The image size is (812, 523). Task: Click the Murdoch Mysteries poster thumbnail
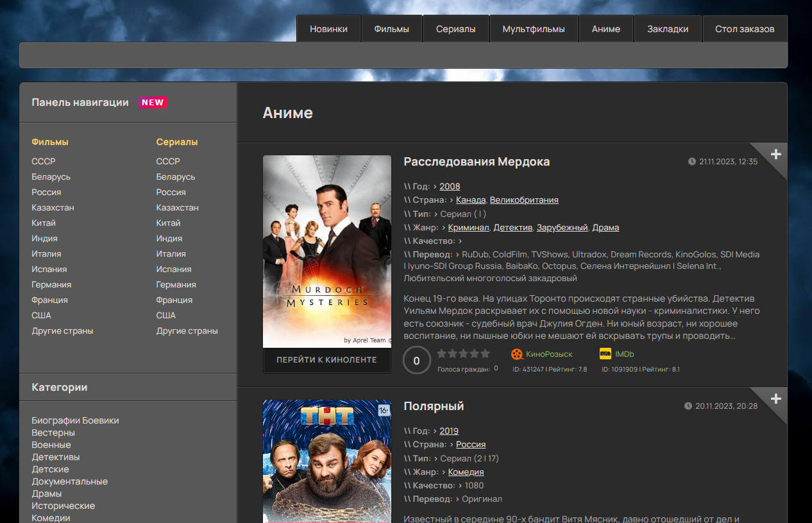pos(327,252)
